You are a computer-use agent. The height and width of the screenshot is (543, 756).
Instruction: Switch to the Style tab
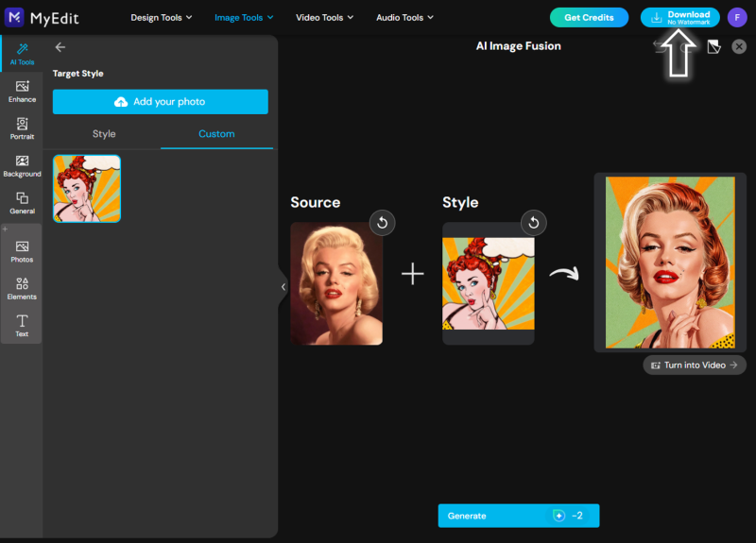tap(104, 134)
